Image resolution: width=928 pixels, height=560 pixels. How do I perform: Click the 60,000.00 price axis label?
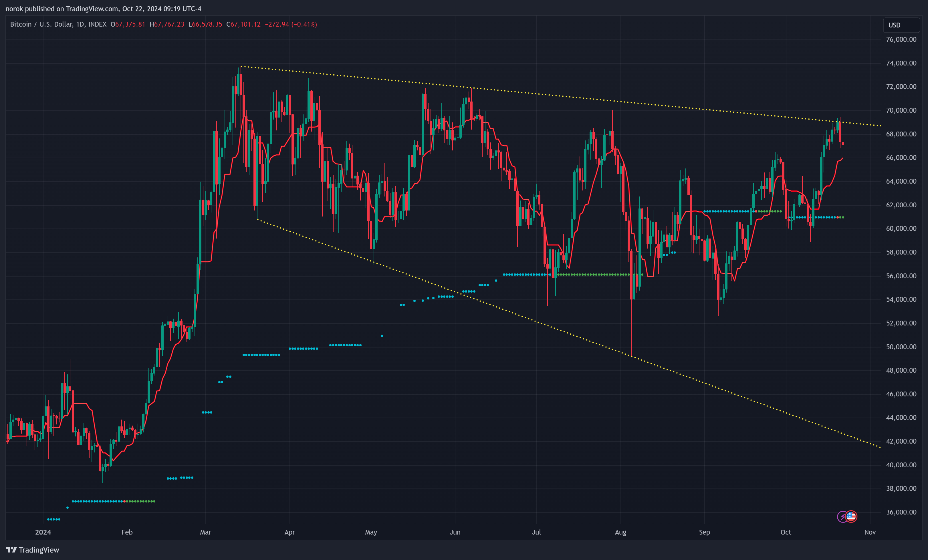(901, 229)
